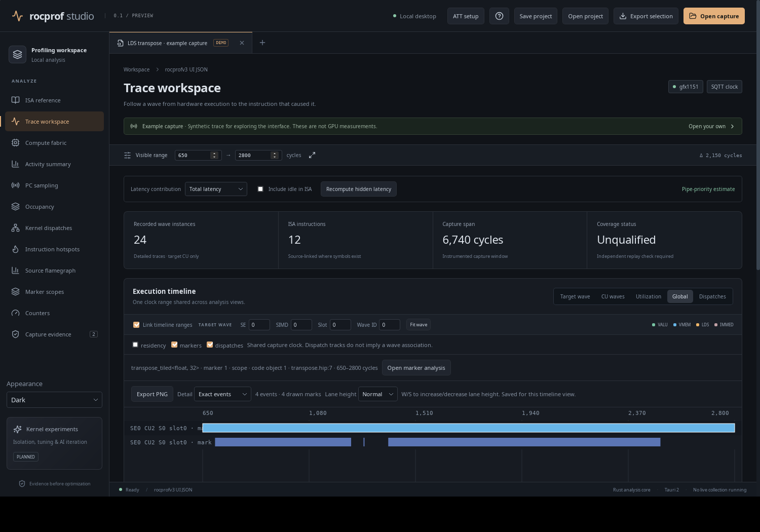Open the Latency contribution dropdown
This screenshot has width=760, height=532.
click(x=216, y=189)
